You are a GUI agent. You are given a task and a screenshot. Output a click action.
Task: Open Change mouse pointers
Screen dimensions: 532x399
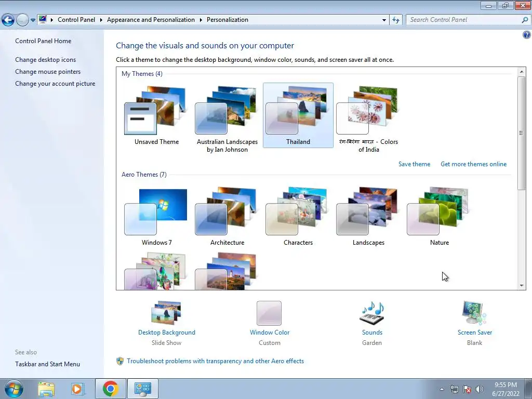(x=48, y=72)
